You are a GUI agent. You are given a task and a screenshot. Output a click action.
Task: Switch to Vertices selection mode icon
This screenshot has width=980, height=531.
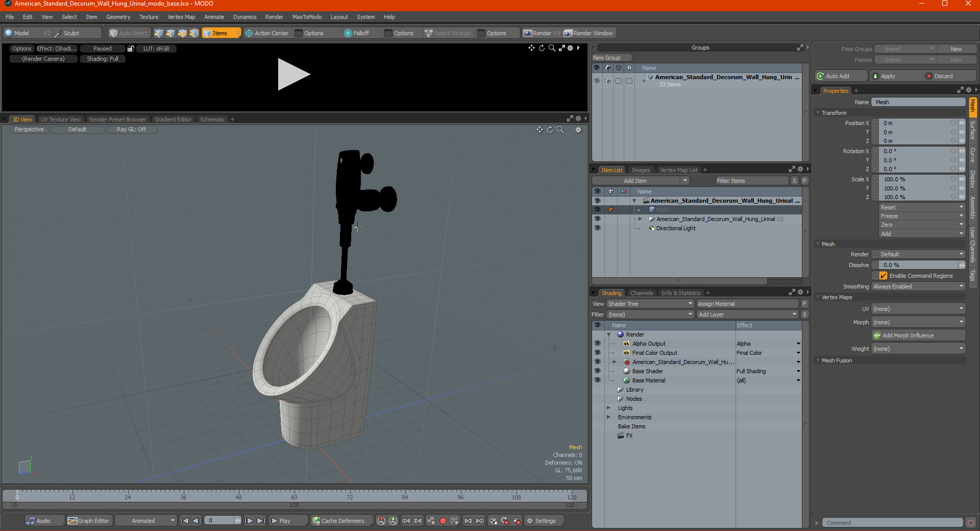[x=159, y=33]
